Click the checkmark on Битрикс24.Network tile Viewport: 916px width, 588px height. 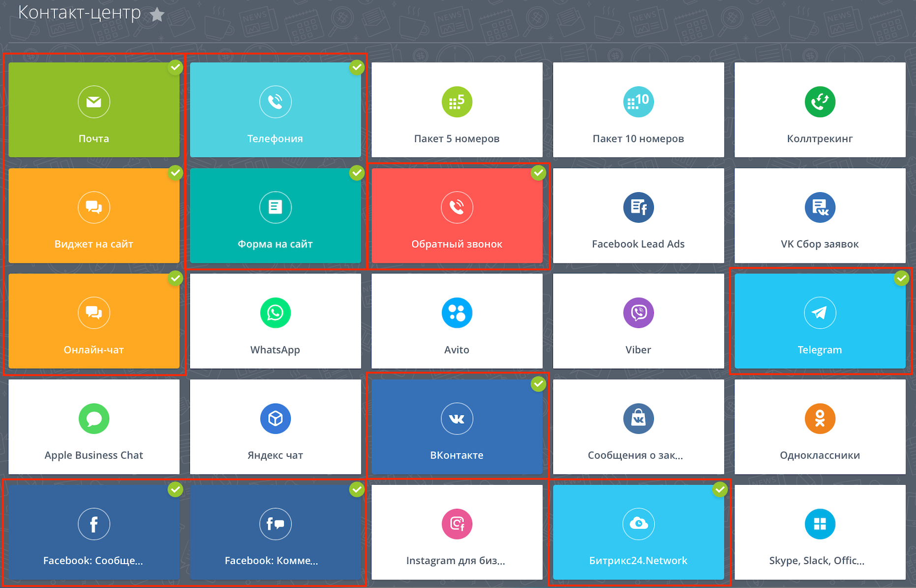click(720, 490)
